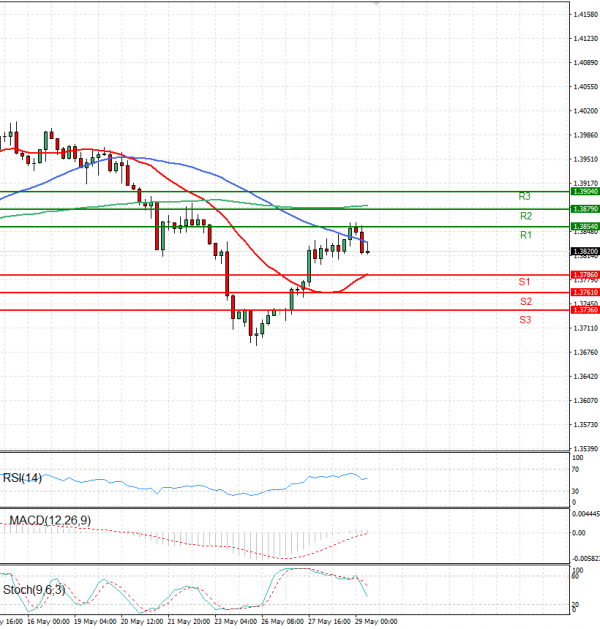Click the 1.36420 price axis value
Viewport: 600px width, 629px height.
pyautogui.click(x=586, y=377)
